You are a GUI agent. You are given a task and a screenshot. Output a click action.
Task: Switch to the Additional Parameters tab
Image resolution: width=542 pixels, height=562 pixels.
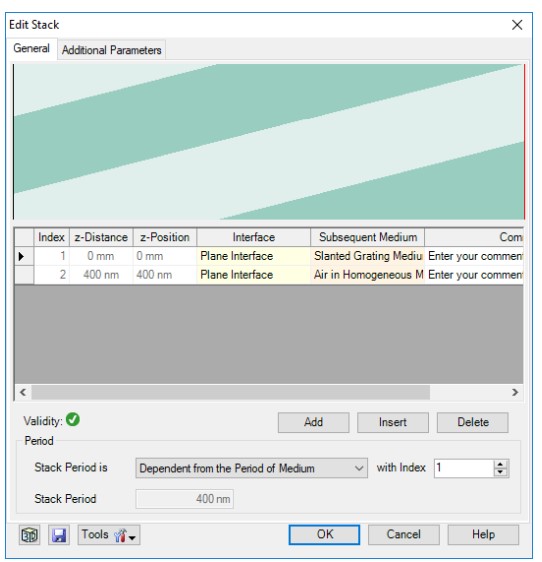(111, 50)
